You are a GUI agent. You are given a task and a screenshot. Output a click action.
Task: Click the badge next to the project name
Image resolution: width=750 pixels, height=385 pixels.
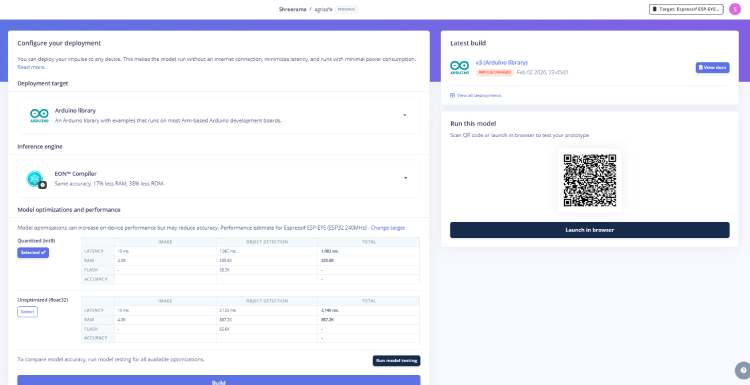[346, 10]
